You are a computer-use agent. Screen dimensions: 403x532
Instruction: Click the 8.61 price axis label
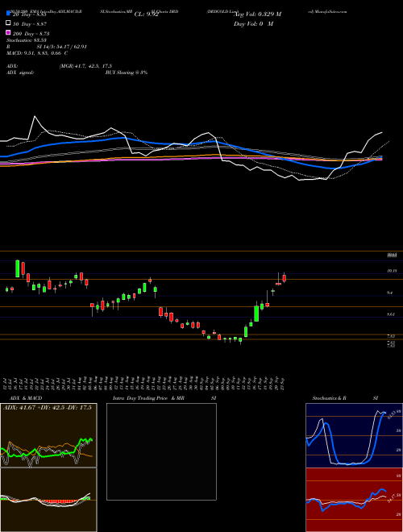click(391, 314)
